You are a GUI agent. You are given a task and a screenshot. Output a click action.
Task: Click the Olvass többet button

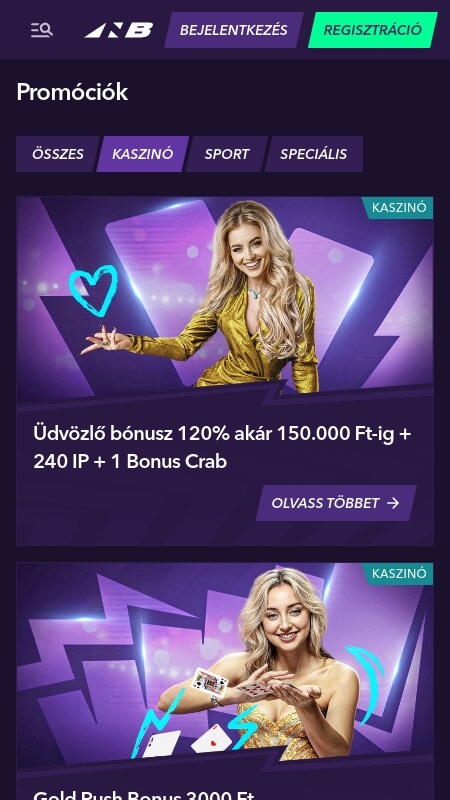click(x=336, y=503)
